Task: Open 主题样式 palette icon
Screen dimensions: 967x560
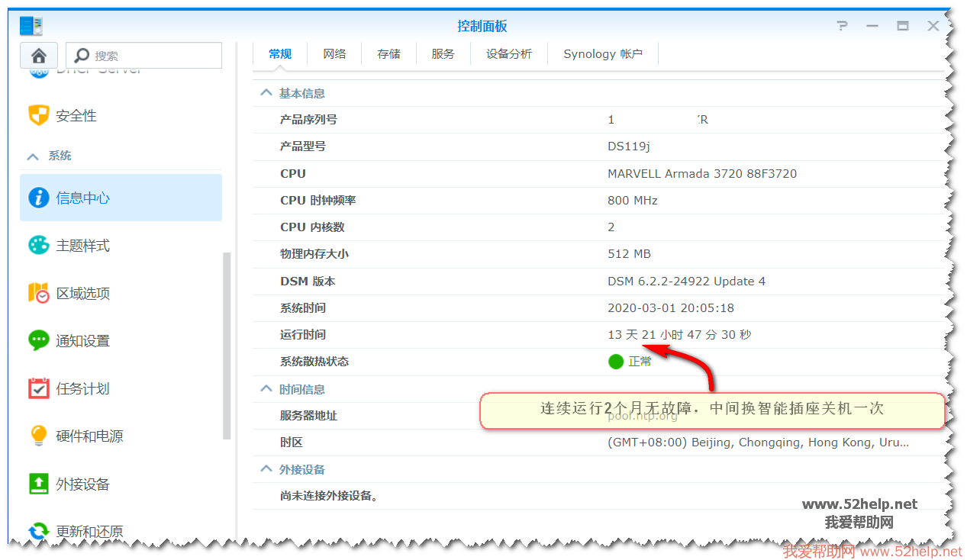Action: [38, 246]
